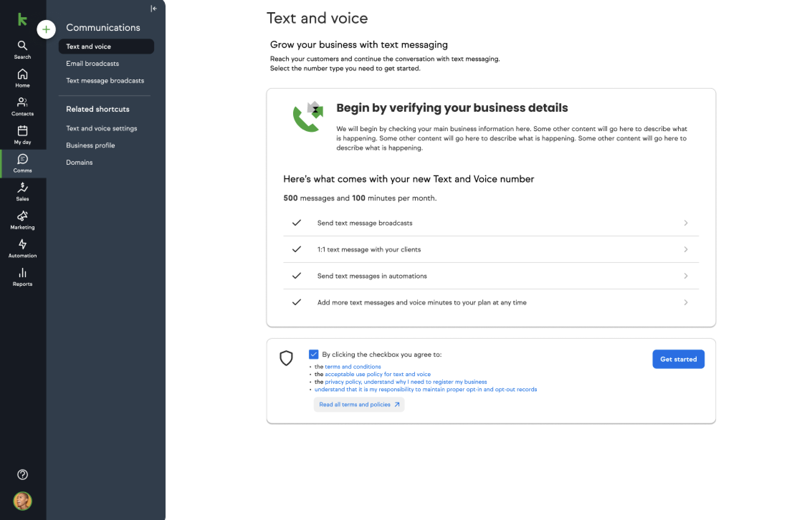Click the Get started button
The image size is (812, 520).
pyautogui.click(x=678, y=359)
